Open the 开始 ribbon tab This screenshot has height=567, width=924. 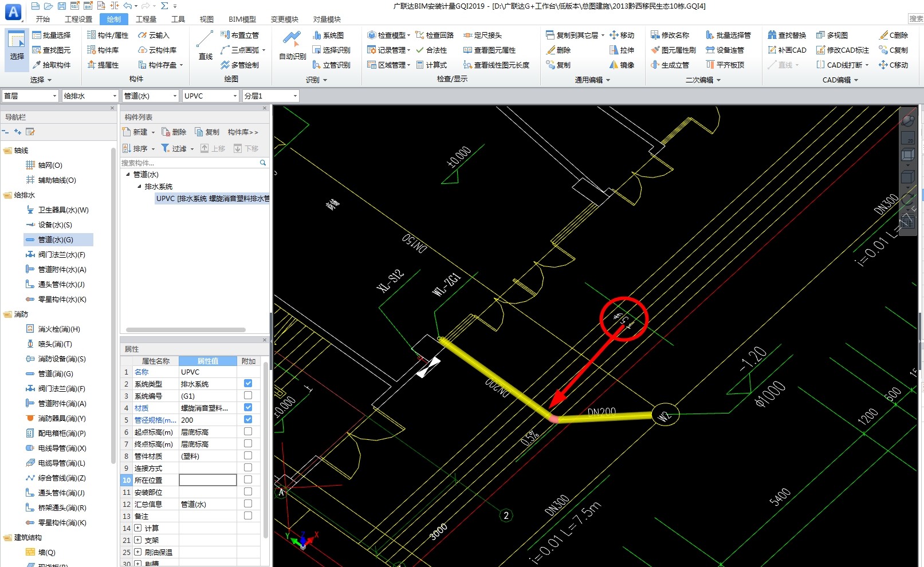43,19
